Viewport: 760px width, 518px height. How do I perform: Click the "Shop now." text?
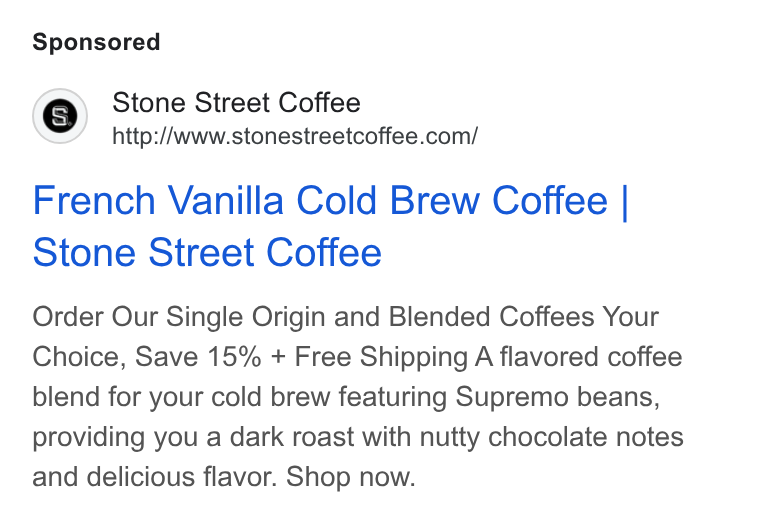350,477
